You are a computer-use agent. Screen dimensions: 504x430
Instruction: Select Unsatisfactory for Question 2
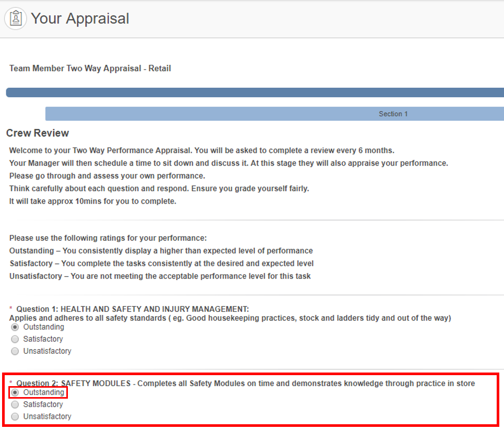click(x=15, y=416)
